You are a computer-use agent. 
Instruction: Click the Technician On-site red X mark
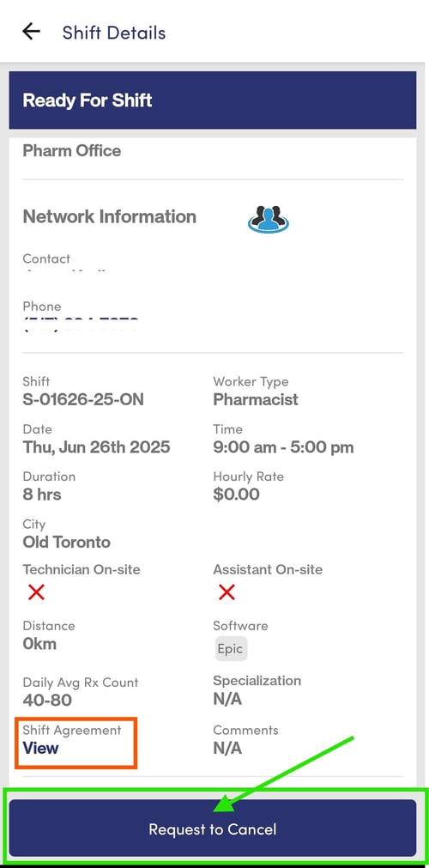tap(37, 593)
